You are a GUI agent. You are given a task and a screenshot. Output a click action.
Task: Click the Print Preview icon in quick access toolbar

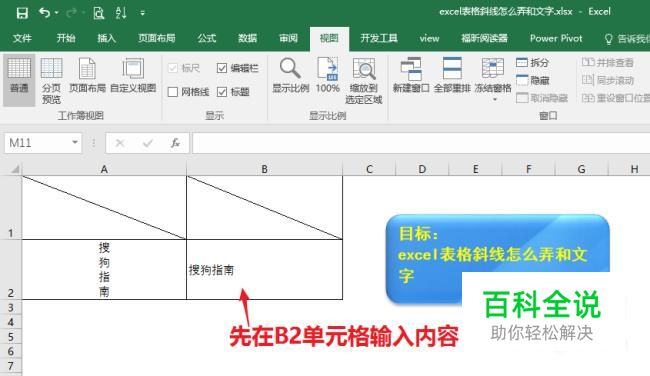point(98,13)
